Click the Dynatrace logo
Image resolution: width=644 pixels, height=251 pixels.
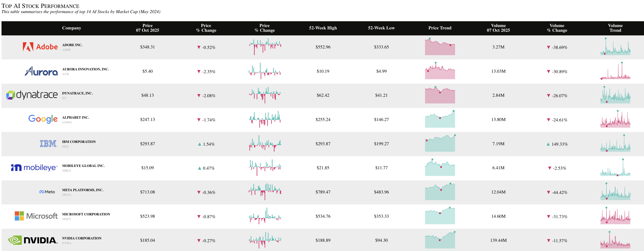[32, 95]
